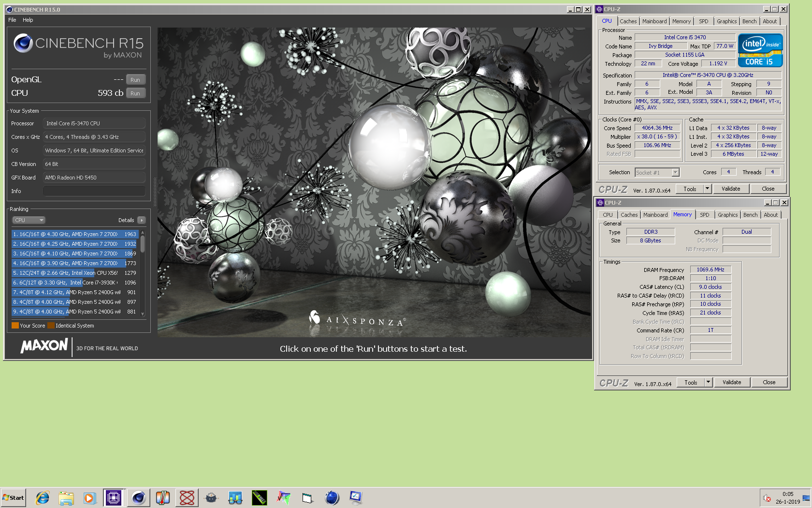Image resolution: width=812 pixels, height=508 pixels.
Task: Select ranking row 2 scoring 1932
Action: coord(75,244)
